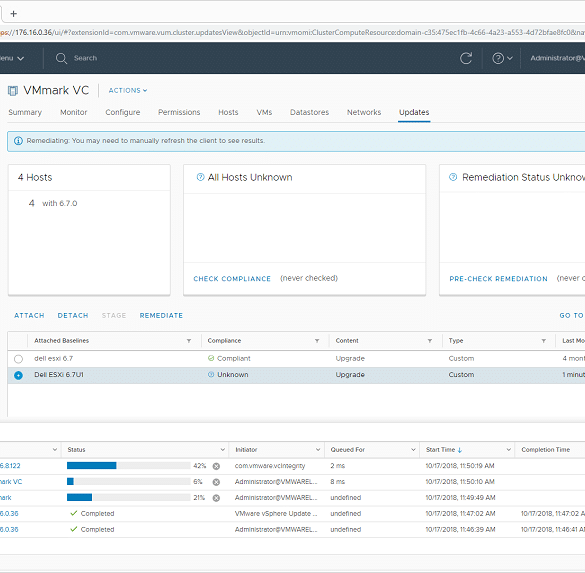The image size is (585, 573).
Task: Open the help icon dropdown chevron
Action: [510, 58]
